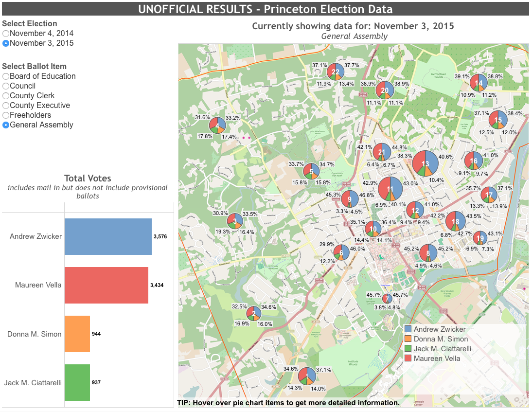532x412 pixels.
Task: Select the district 2 pie marker
Action: pyautogui.click(x=253, y=313)
